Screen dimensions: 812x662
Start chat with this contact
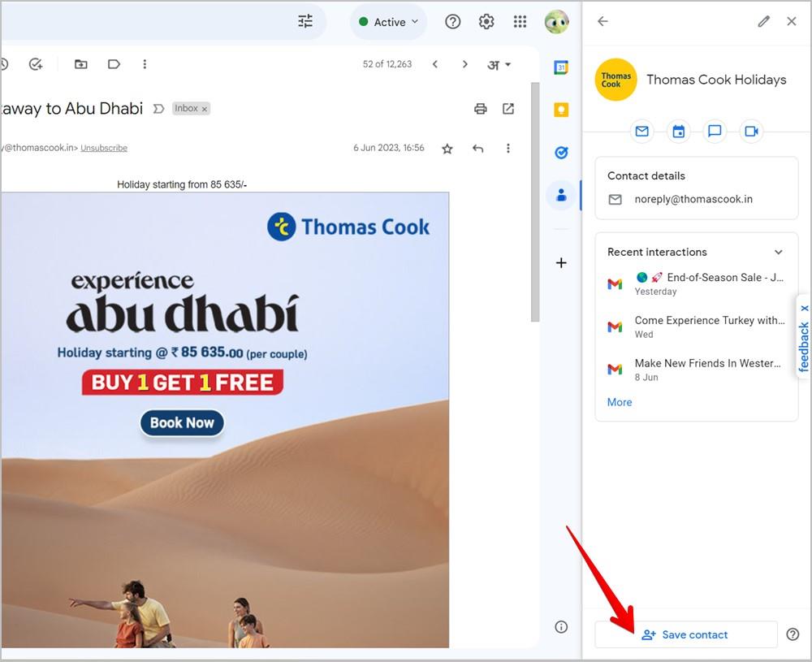click(x=715, y=132)
